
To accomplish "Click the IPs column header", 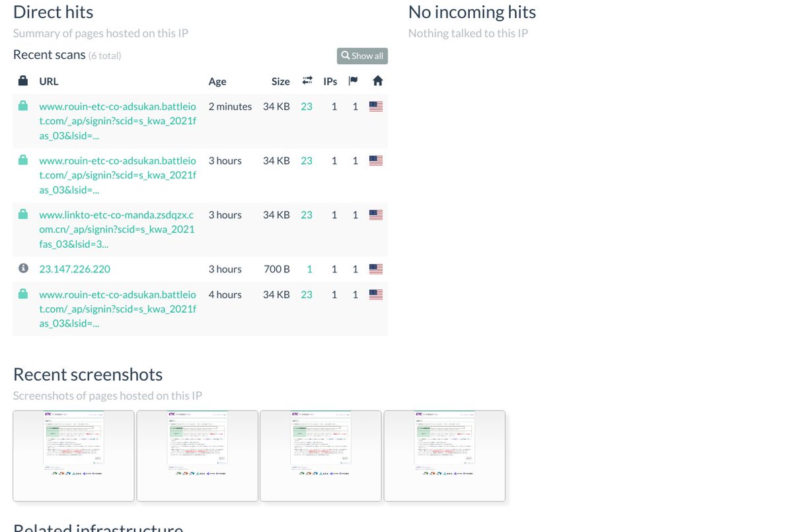I will [330, 81].
